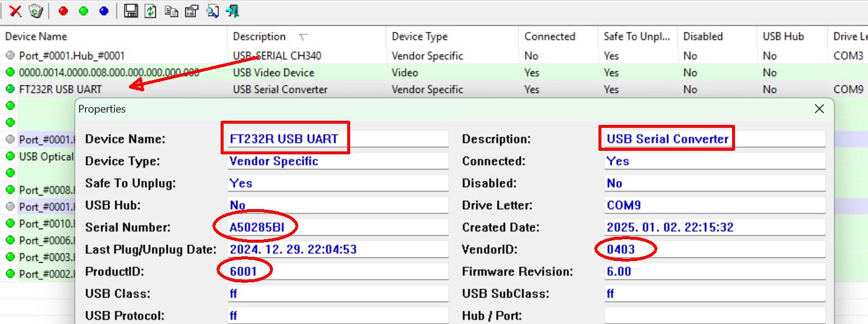Select the Port_#0006 device row
The width and height of the screenshot is (868, 324).
(x=38, y=240)
